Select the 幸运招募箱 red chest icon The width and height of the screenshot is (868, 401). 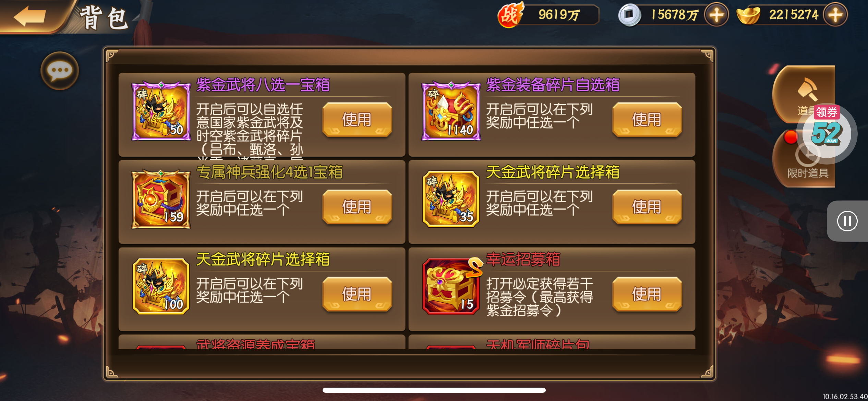click(451, 286)
